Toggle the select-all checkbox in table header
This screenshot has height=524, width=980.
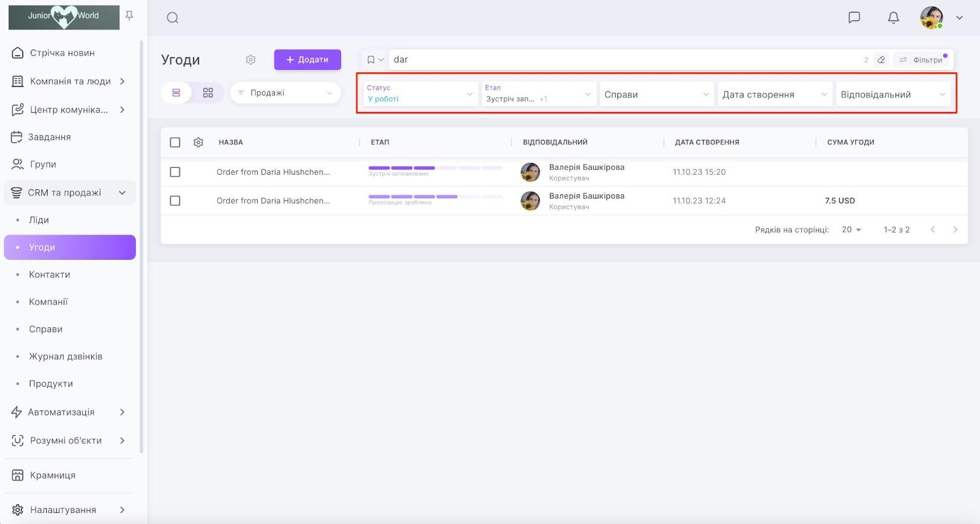coord(175,142)
